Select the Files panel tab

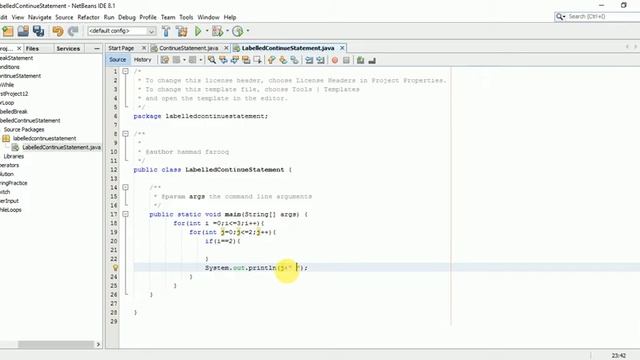32,49
